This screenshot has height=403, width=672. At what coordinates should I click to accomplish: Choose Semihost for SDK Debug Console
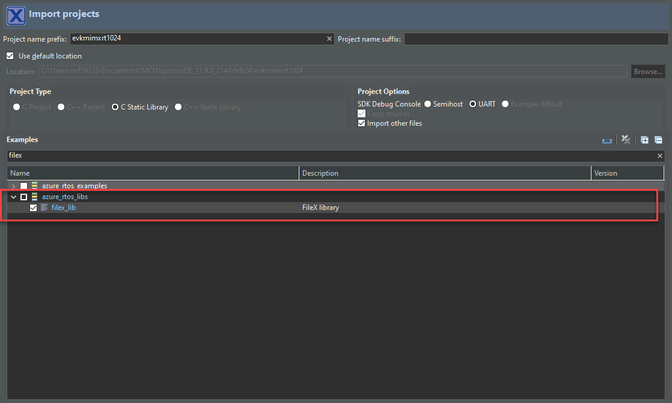(x=427, y=104)
